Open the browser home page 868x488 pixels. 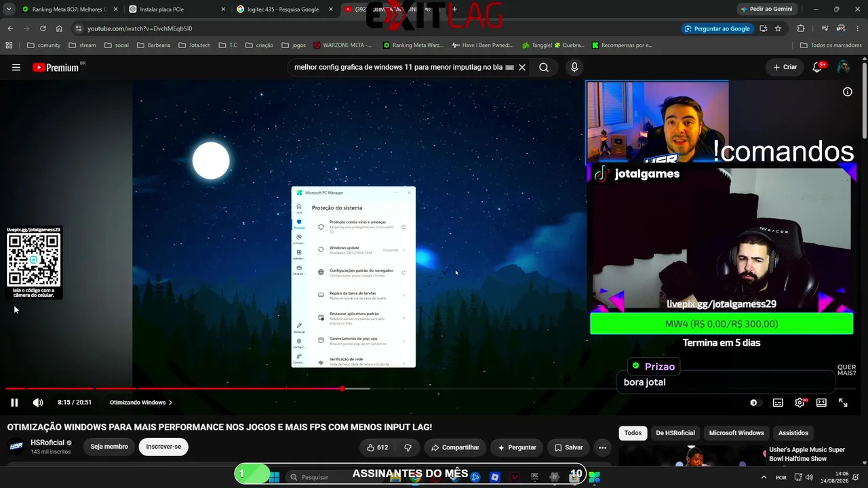pyautogui.click(x=59, y=28)
